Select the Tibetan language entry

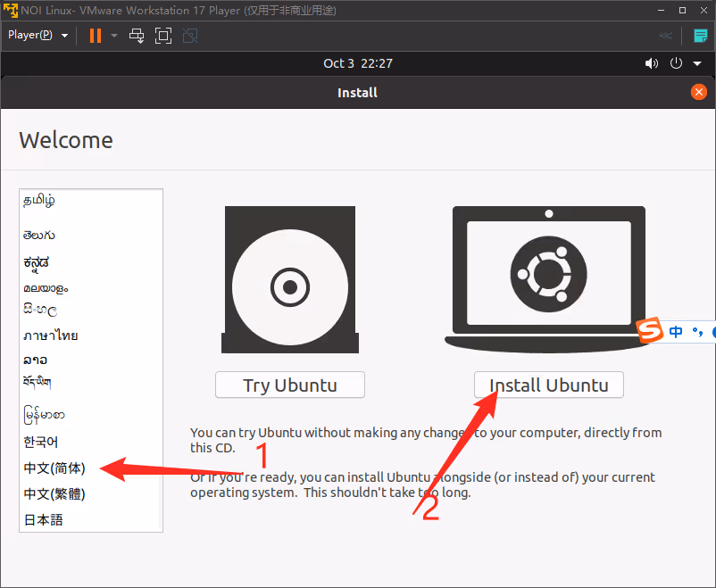37,382
